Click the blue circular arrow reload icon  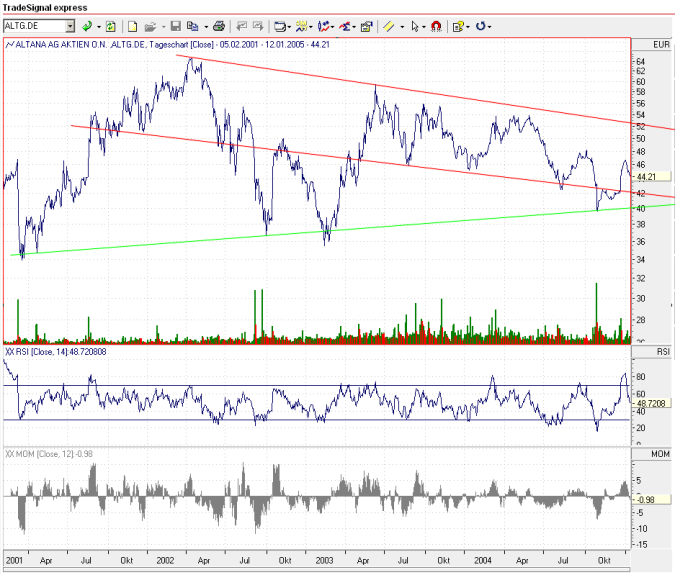[482, 26]
